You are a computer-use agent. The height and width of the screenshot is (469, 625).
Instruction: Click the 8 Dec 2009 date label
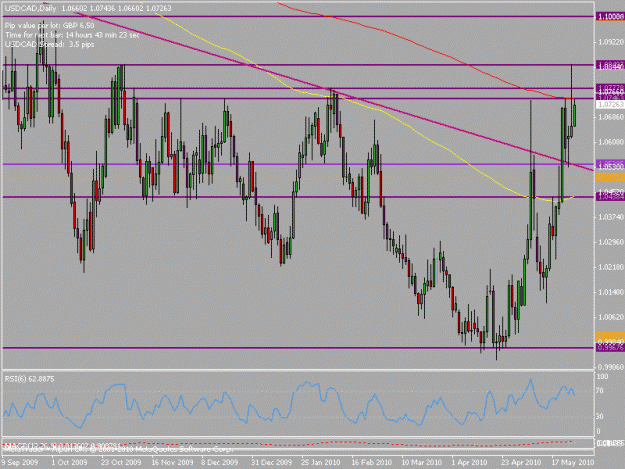point(219,462)
